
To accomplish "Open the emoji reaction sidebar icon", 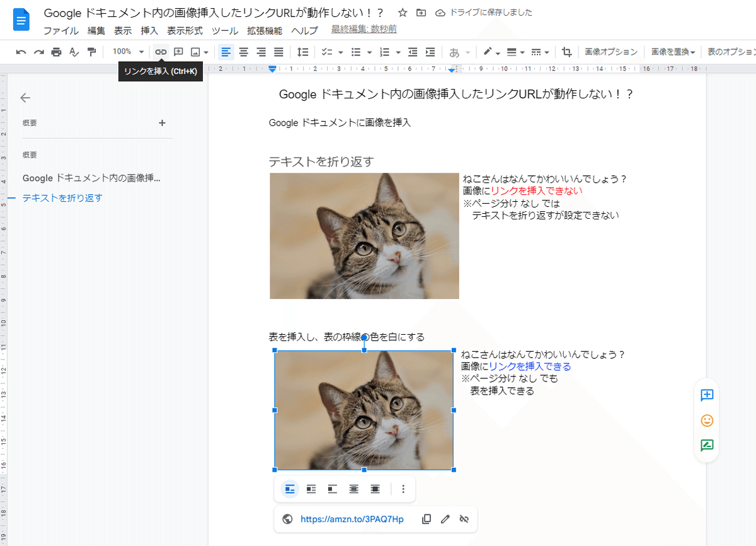I will [x=706, y=420].
